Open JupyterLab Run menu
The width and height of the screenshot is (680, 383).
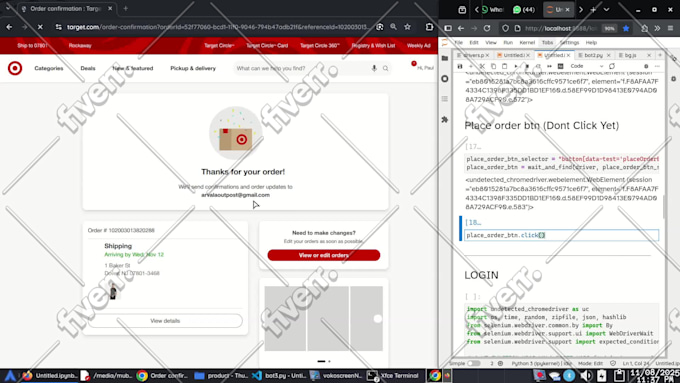pyautogui.click(x=508, y=43)
